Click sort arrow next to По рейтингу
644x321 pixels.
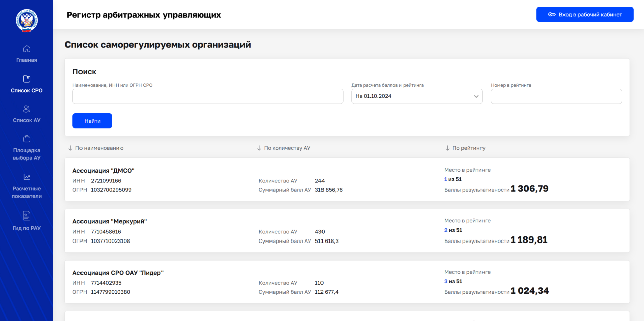pyautogui.click(x=447, y=148)
